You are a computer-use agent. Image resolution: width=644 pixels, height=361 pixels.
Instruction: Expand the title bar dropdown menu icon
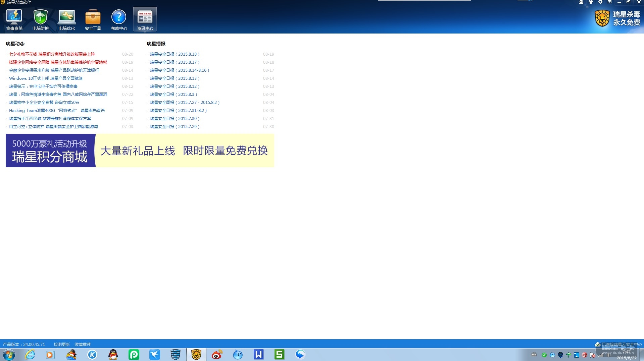point(610,2)
